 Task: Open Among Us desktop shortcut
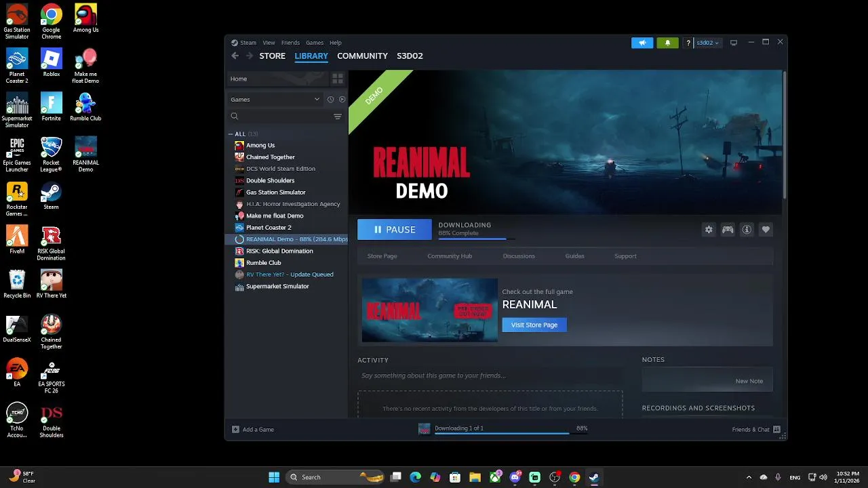[85, 18]
